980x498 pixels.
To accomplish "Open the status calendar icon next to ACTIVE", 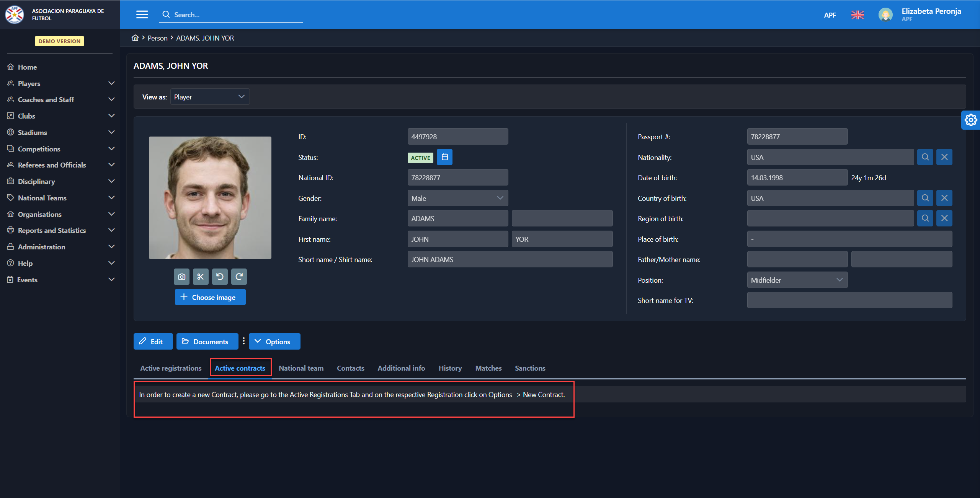I will pos(444,157).
